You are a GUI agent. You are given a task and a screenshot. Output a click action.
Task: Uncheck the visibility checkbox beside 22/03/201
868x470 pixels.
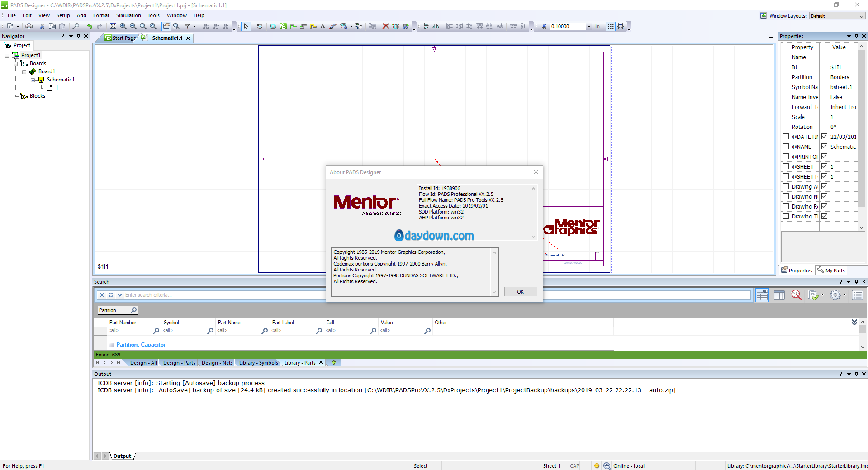coord(825,137)
